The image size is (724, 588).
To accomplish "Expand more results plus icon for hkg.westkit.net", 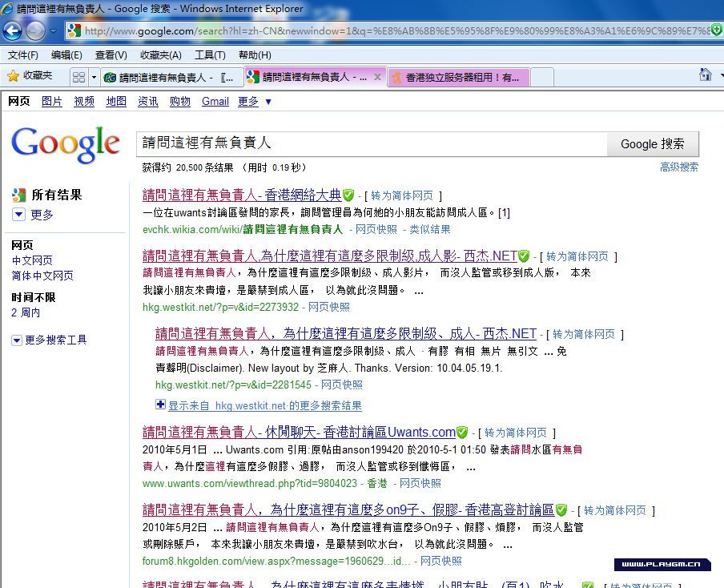I will (160, 405).
